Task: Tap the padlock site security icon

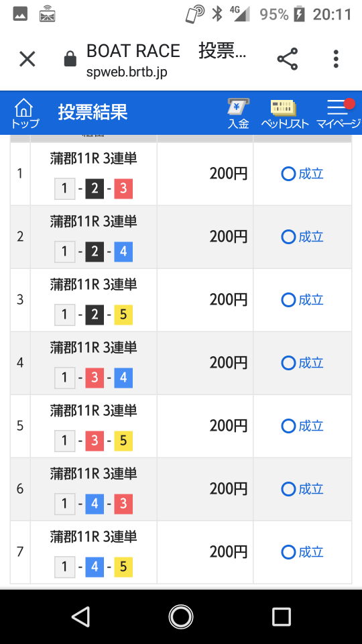Action: coord(70,59)
